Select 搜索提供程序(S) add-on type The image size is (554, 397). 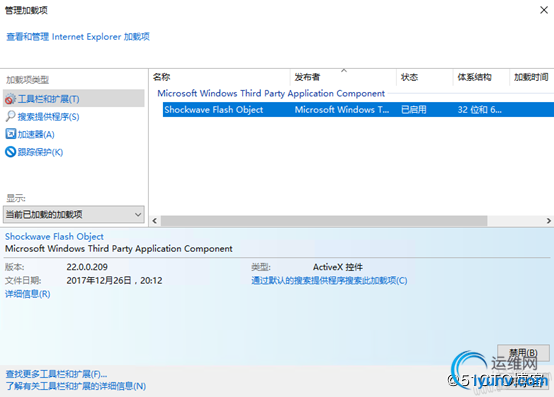click(48, 117)
